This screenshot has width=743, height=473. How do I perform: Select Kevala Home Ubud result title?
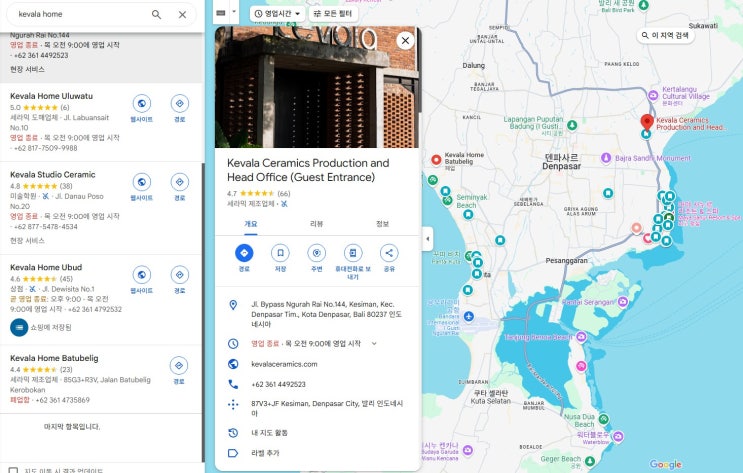click(x=46, y=267)
